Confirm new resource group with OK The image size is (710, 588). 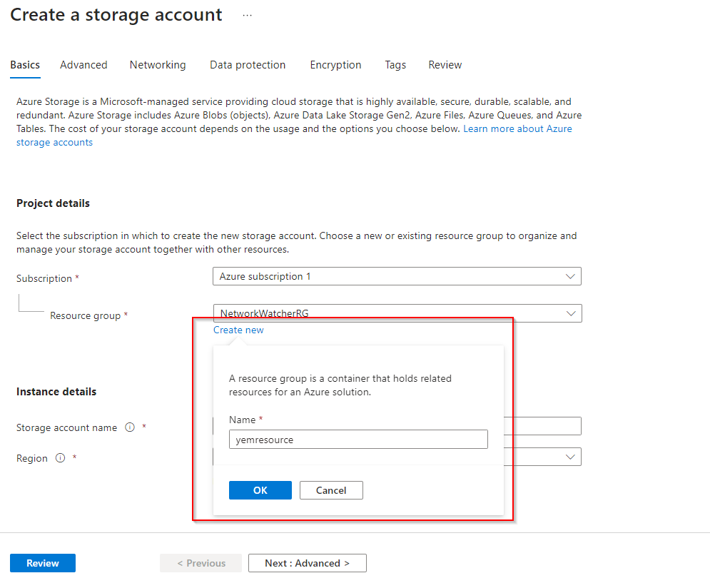260,490
